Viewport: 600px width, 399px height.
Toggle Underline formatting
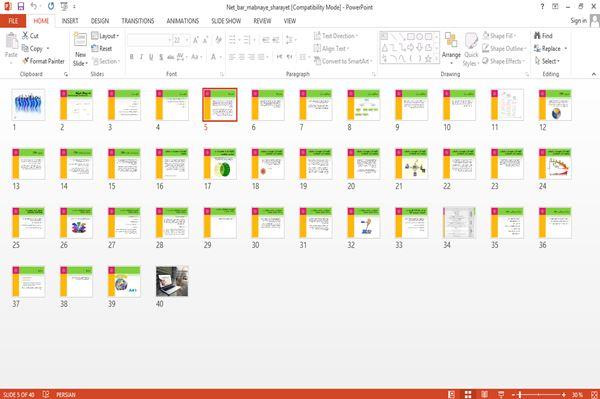click(x=151, y=57)
